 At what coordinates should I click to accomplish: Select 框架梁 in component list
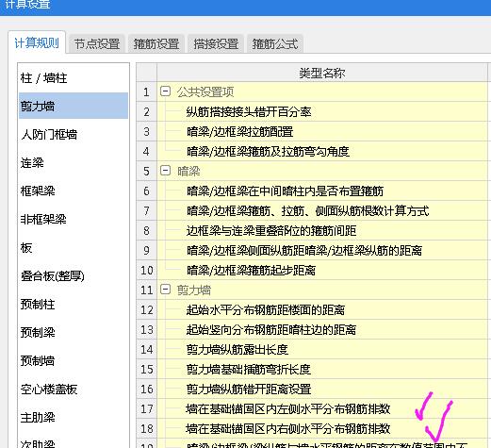point(74,191)
